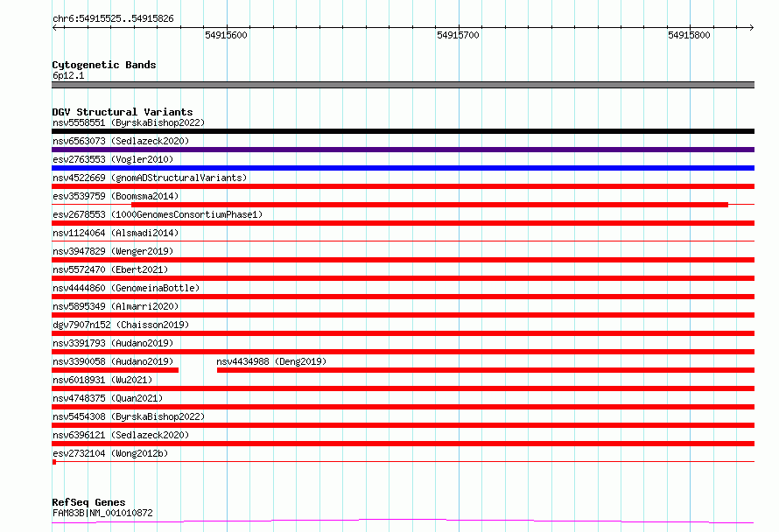Image resolution: width=779 pixels, height=532 pixels.
Task: Open the RefSeq Genes track title
Action: coord(89,502)
